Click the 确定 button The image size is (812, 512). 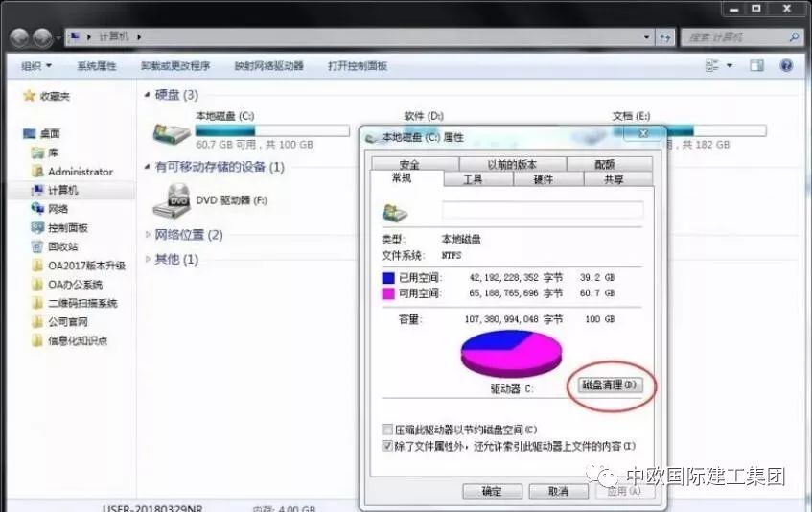coord(492,491)
